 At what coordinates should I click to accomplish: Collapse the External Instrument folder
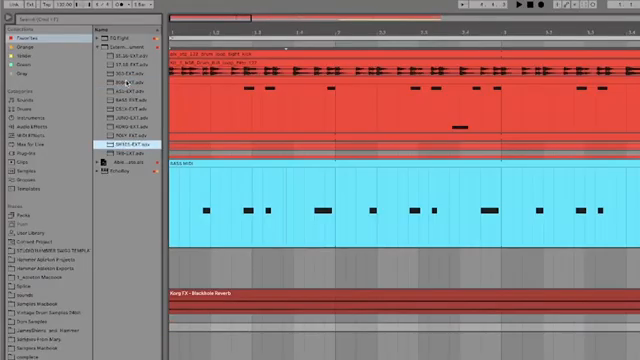pos(97,47)
